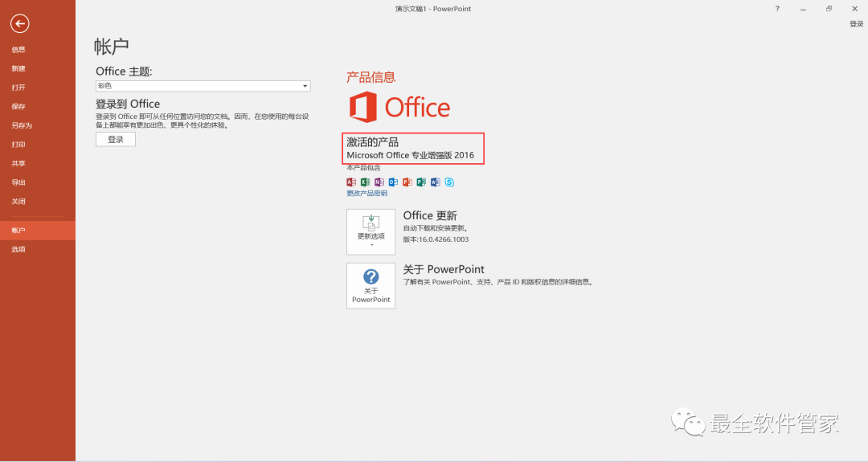Select the 帐户 sidebar item
The width and height of the screenshot is (868, 462).
(x=38, y=230)
